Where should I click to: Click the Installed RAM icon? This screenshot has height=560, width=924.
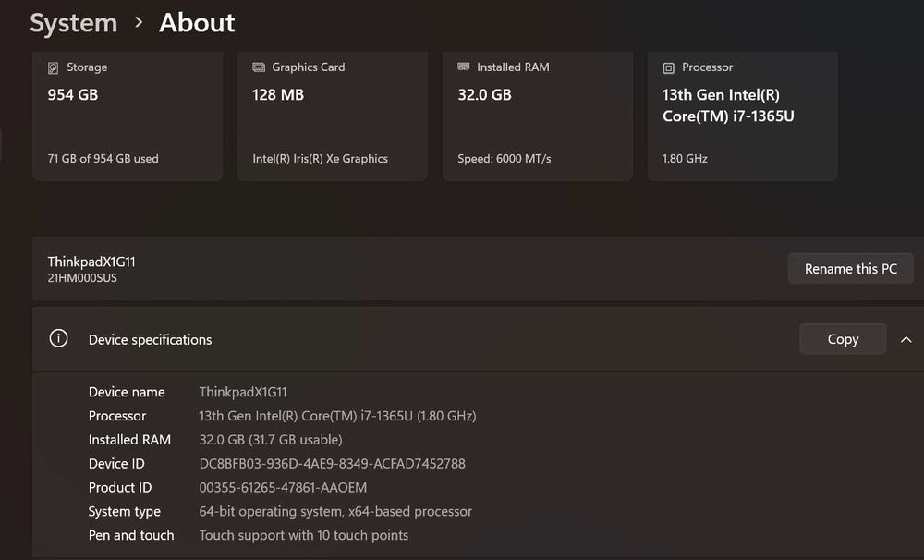464,67
